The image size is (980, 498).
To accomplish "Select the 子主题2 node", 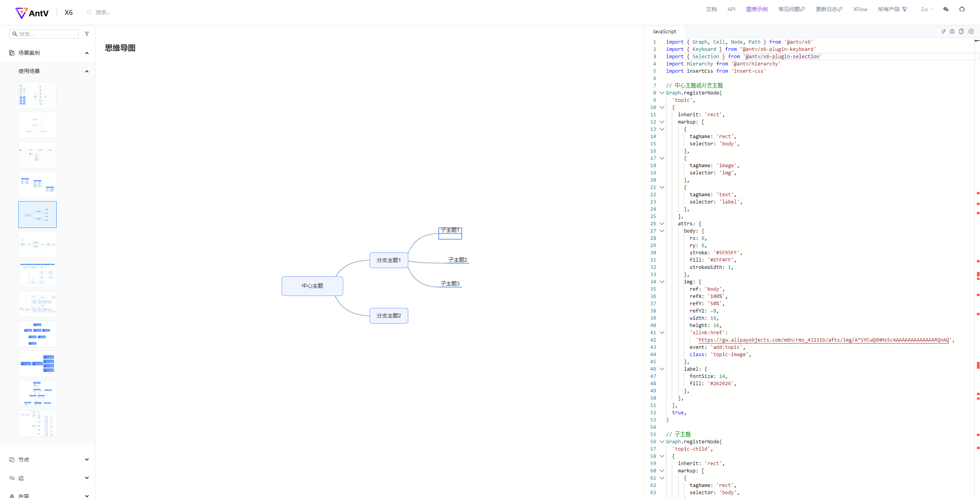I will pos(458,260).
